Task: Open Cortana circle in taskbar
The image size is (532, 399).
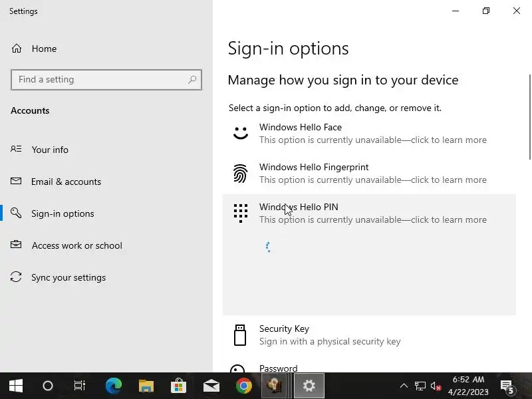Action: click(x=48, y=386)
